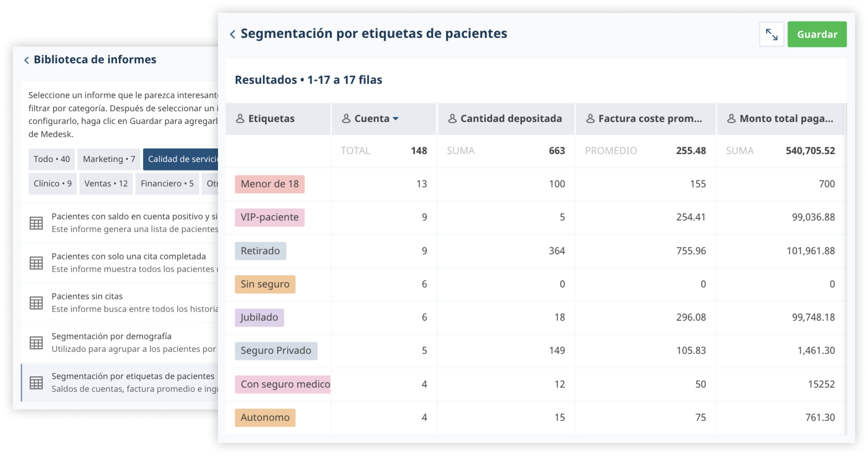Toggle the Clínico • 9 category filter

52,183
